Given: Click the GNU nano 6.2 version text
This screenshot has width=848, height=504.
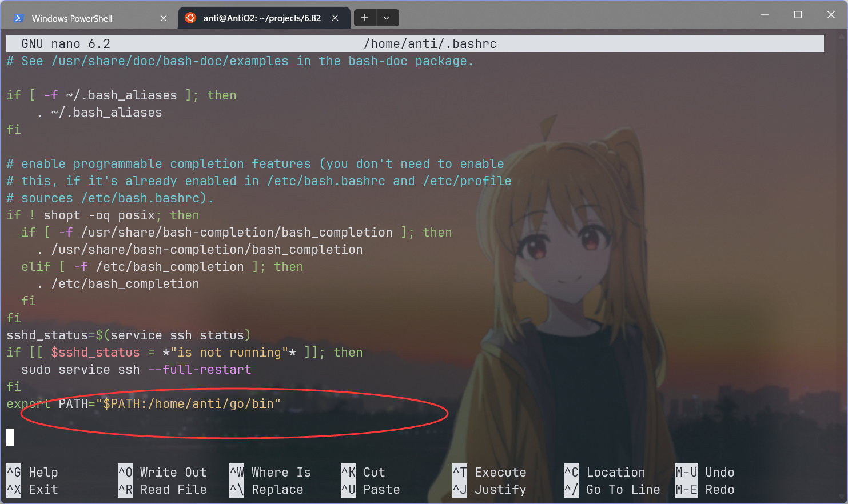Looking at the screenshot, I should click(66, 44).
